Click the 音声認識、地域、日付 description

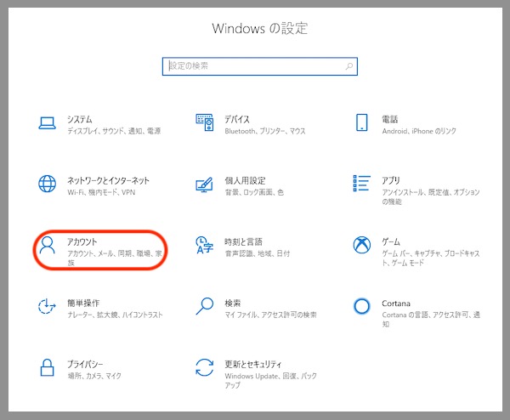point(258,253)
